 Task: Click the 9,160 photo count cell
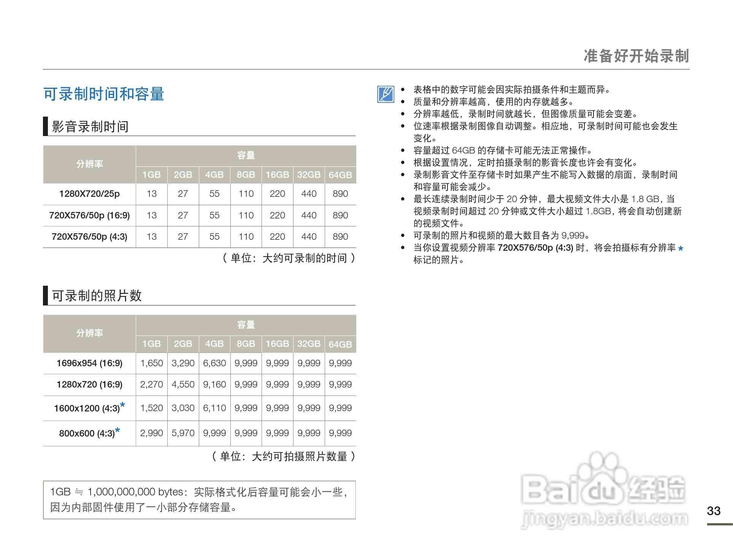coord(214,384)
